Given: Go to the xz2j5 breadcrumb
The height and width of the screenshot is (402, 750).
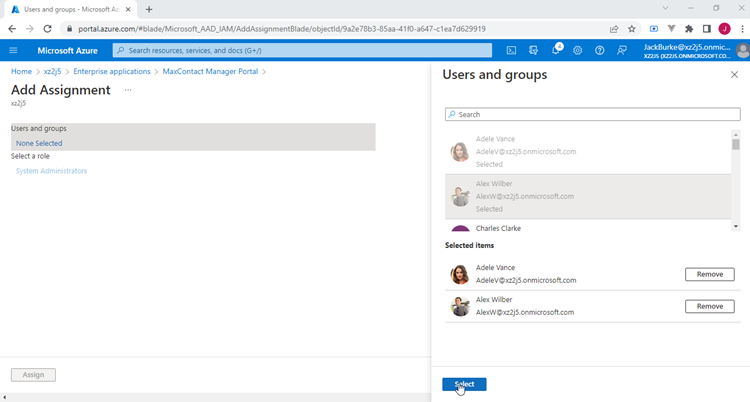Looking at the screenshot, I should [x=53, y=71].
